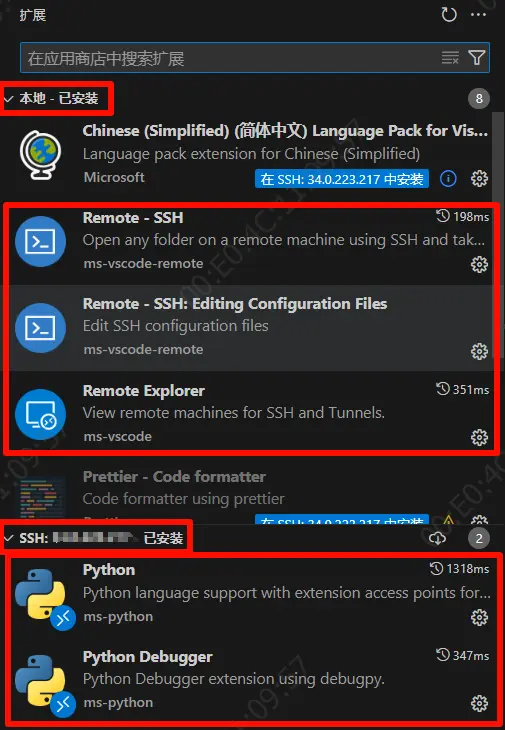Screen dimensions: 505x730
Task: Click 'Code formatter using prettier' description
Action: (x=183, y=499)
